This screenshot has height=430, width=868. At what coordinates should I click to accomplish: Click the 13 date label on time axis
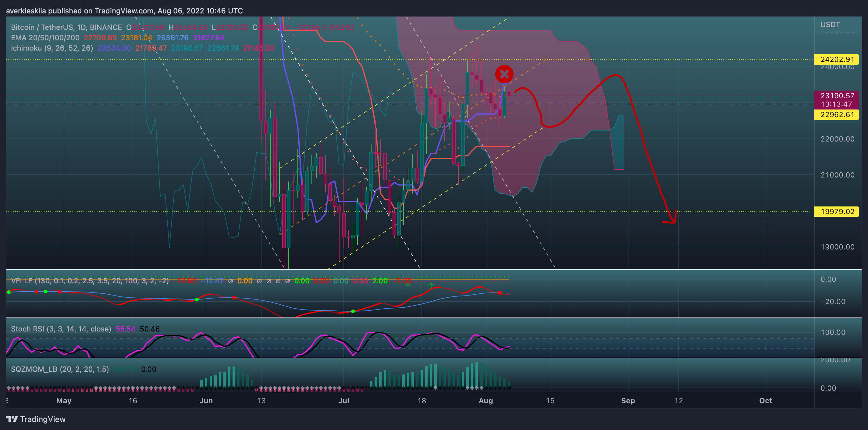261,401
